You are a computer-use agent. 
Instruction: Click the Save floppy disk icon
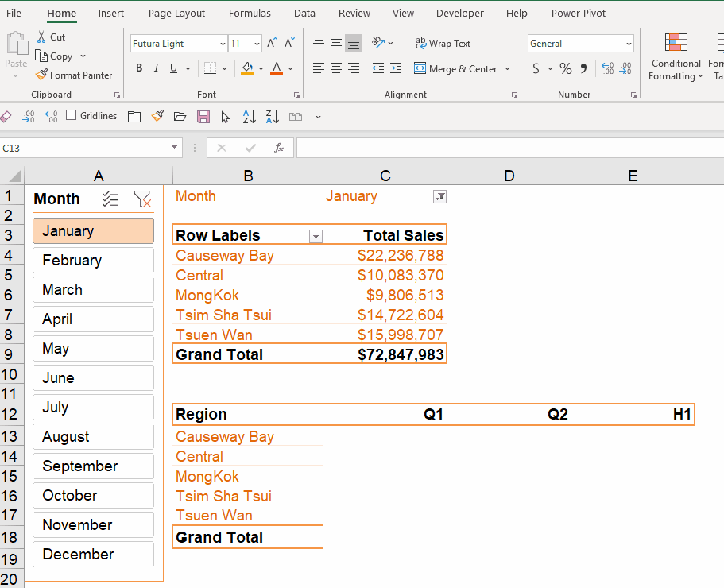[203, 117]
